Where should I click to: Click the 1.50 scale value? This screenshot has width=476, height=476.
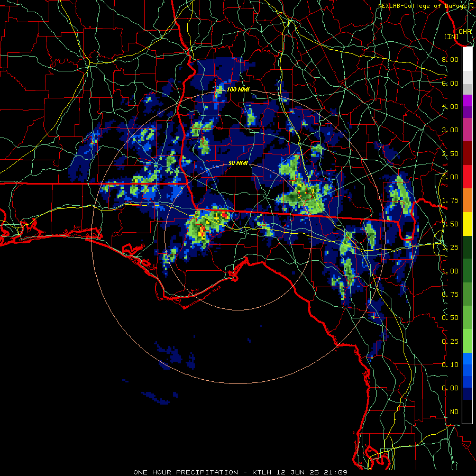(450, 224)
